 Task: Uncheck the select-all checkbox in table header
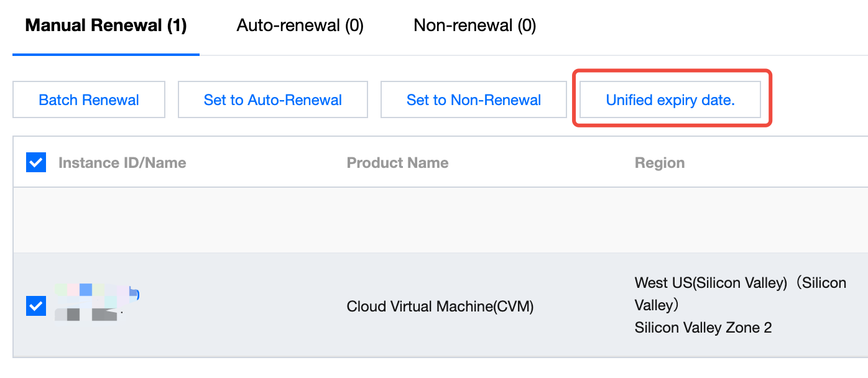(x=35, y=162)
